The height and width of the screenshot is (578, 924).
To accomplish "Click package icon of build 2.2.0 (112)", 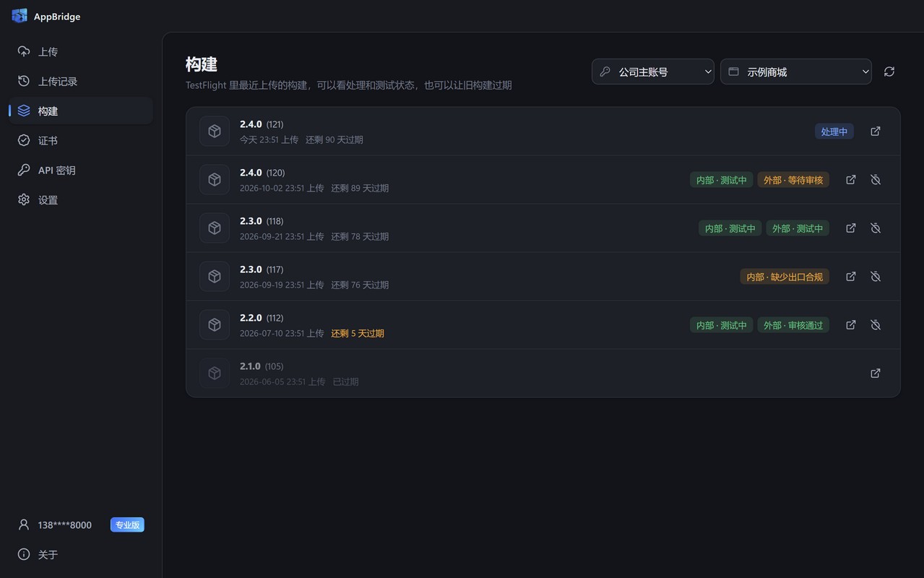I will [215, 325].
